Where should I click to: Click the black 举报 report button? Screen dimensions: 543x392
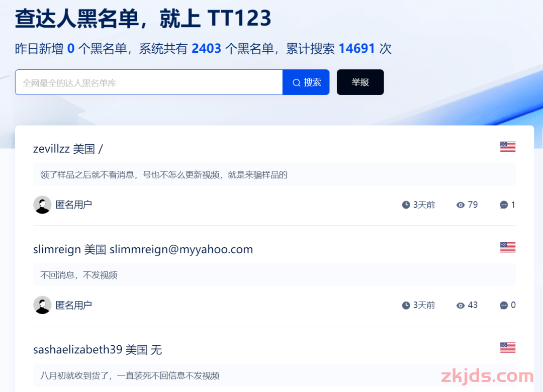360,82
